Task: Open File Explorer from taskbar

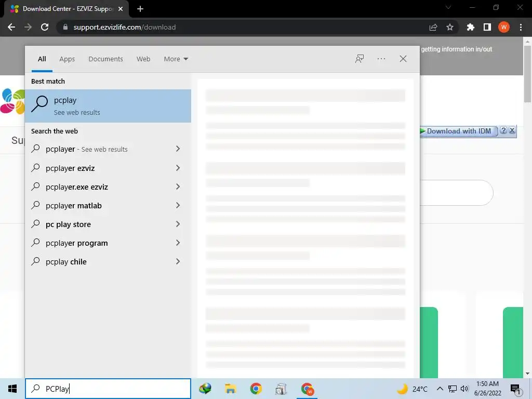Action: click(230, 389)
